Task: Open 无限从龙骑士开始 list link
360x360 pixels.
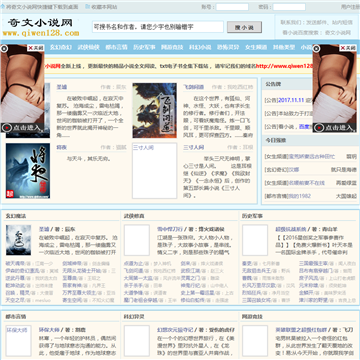Action: pyautogui.click(x=81, y=270)
